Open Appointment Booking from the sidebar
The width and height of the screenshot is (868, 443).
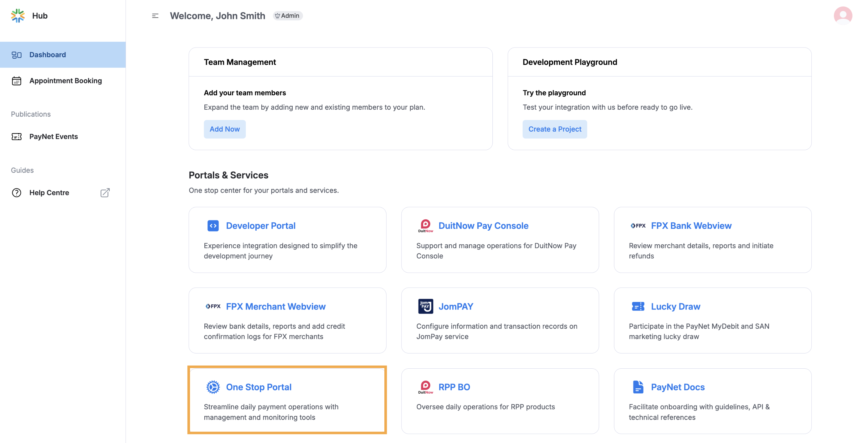coord(66,80)
